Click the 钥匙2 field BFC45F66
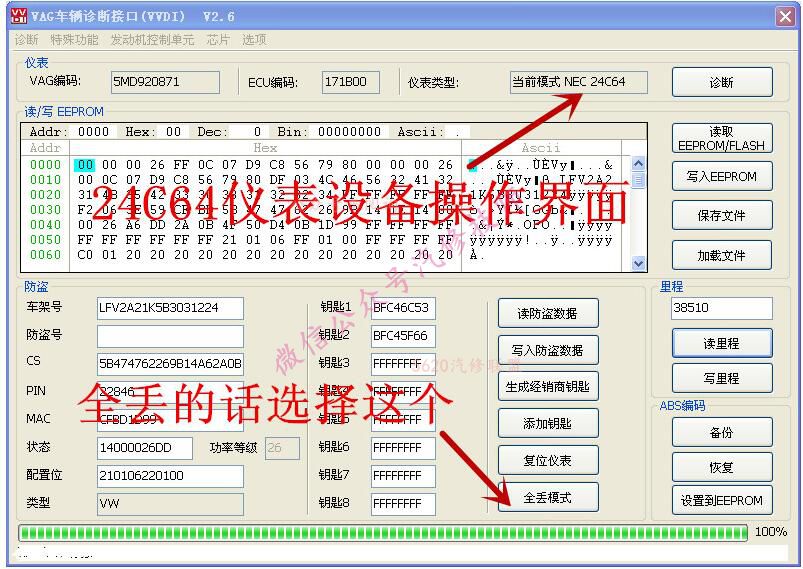 pos(404,336)
